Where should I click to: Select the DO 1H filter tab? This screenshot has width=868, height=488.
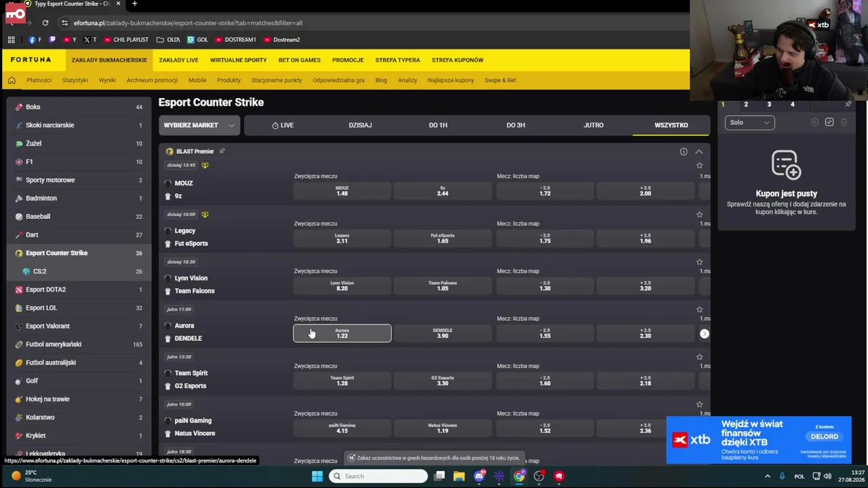(438, 125)
